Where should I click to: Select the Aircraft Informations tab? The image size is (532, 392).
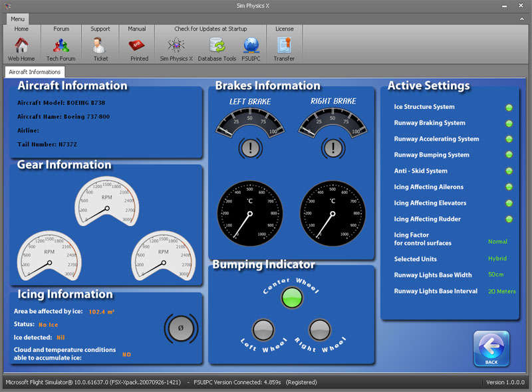(35, 72)
